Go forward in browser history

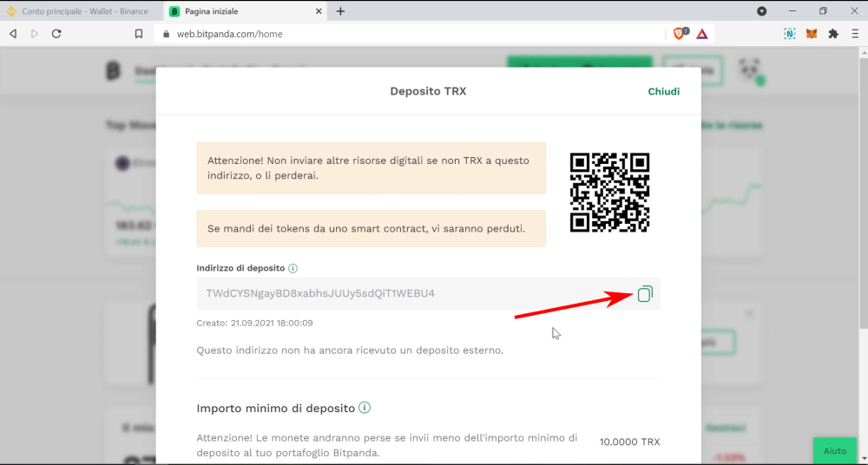[x=35, y=34]
